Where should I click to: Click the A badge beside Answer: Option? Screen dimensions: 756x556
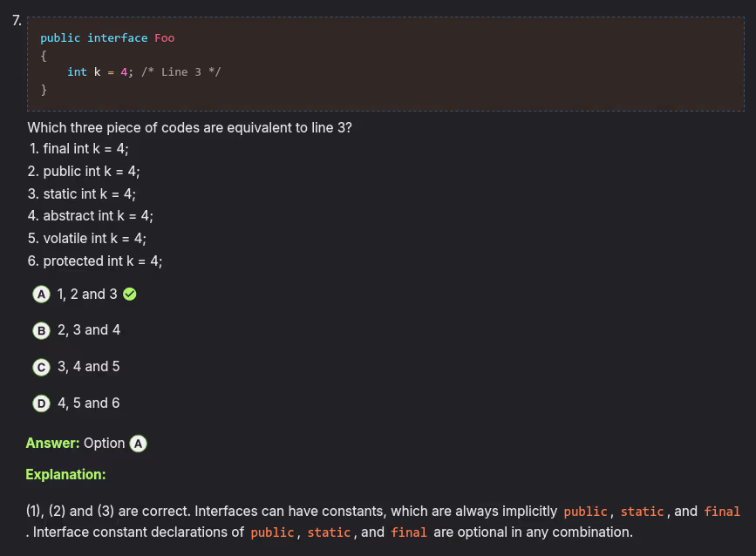click(x=138, y=444)
